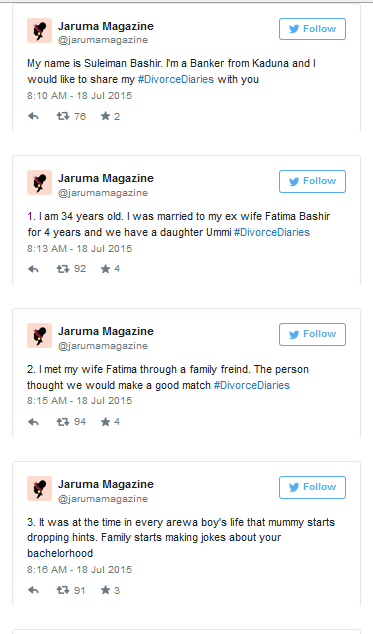Follow Jaruma Magazine on the 8:16 AM tweet
Viewport: 373px width, 634px height.
[x=312, y=487]
